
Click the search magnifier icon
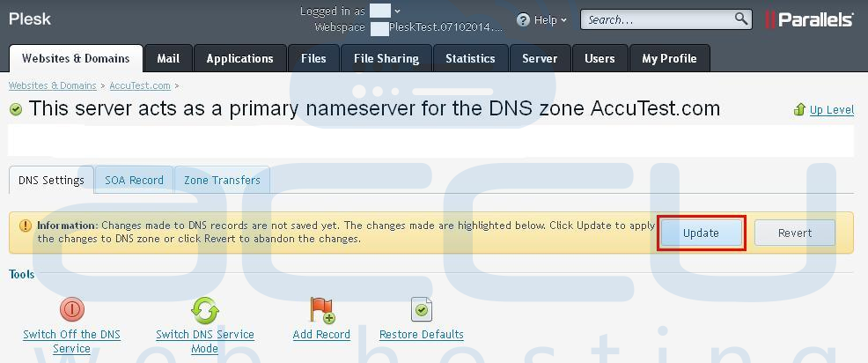pyautogui.click(x=741, y=19)
